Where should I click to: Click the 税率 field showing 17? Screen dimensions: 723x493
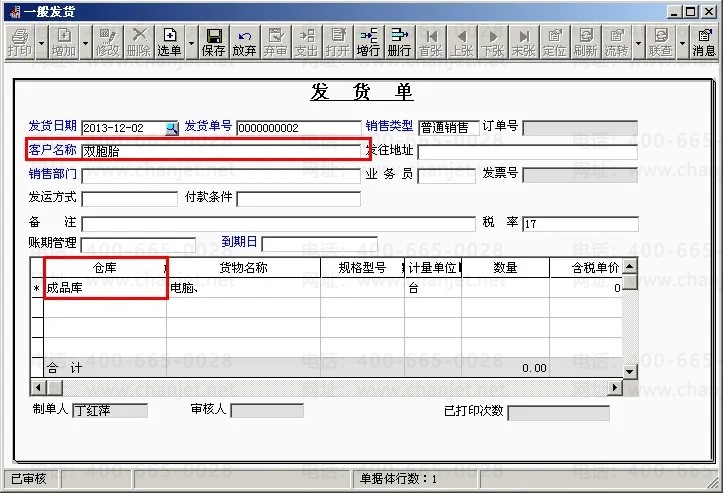(x=580, y=224)
